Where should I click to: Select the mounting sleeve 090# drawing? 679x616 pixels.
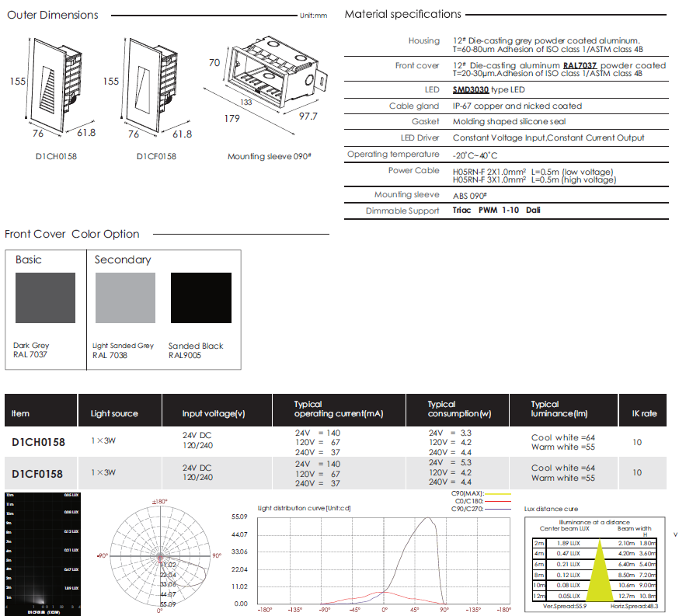point(269,79)
